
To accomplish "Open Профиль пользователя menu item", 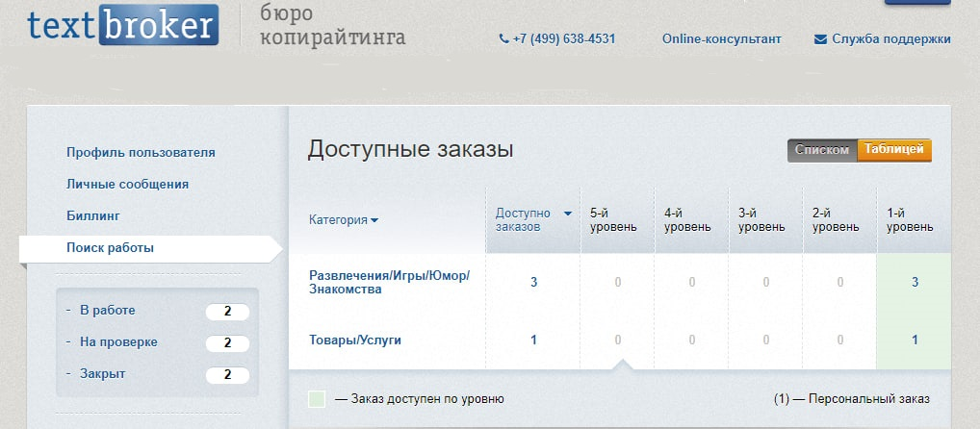I will [141, 152].
